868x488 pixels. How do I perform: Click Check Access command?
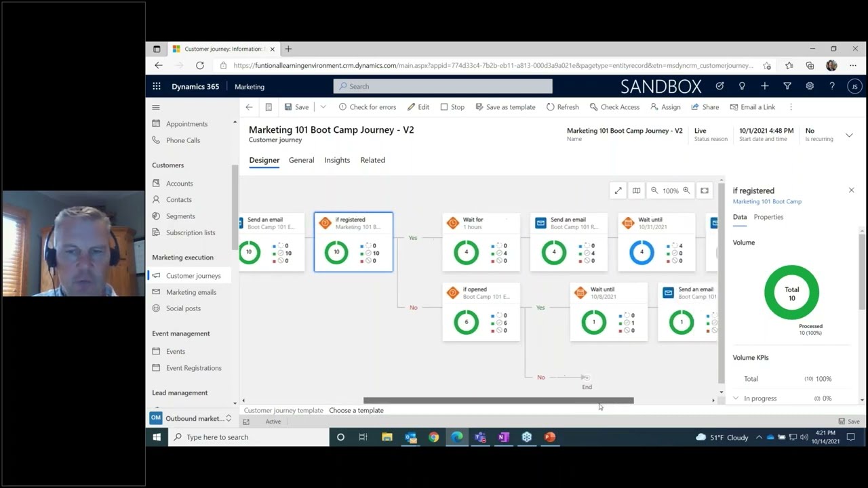coord(614,107)
